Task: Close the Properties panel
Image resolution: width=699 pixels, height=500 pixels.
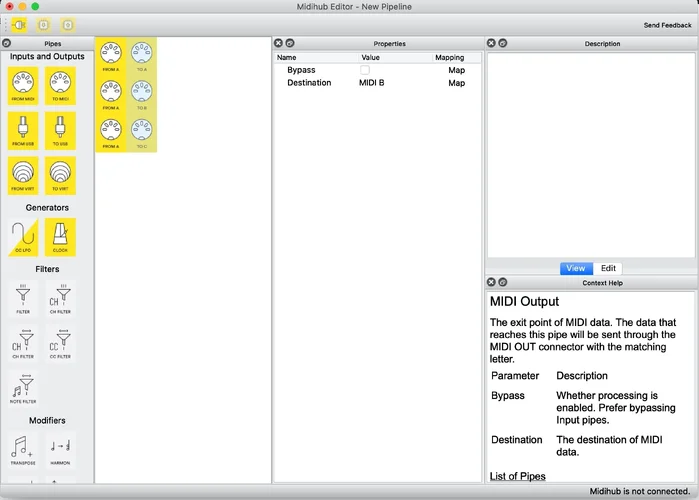Action: coord(278,43)
